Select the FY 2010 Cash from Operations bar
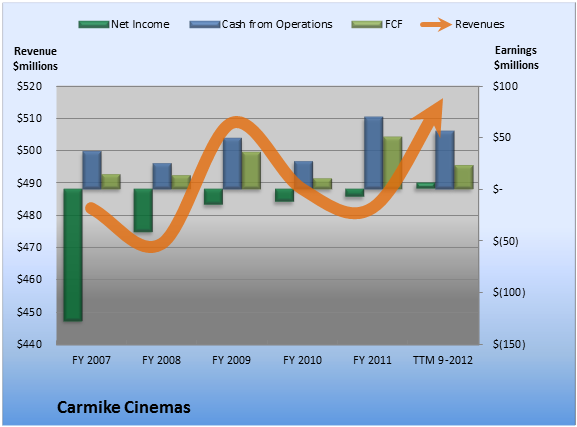Image resolution: width=577 pixels, height=427 pixels. (303, 175)
